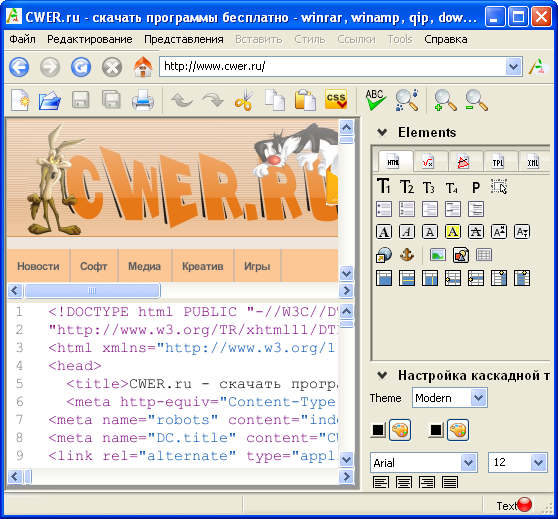The width and height of the screenshot is (558, 519).
Task: Click the print icon
Action: 143,100
